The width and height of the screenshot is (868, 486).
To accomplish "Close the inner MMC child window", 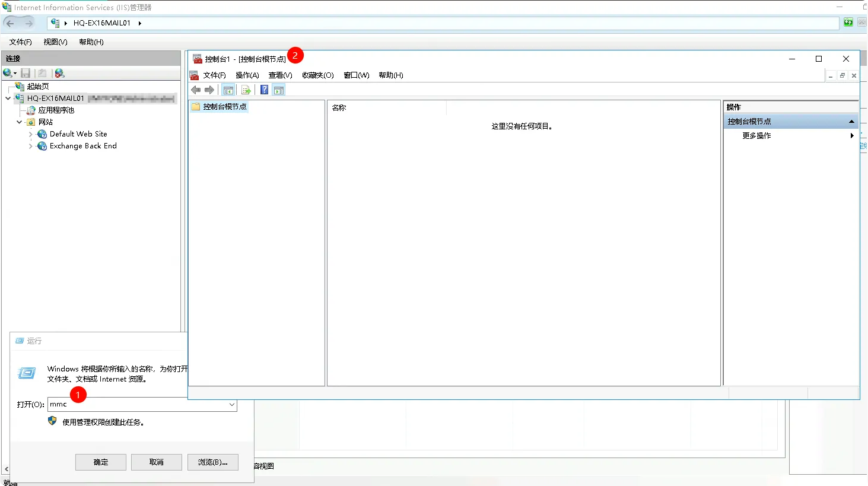I will pyautogui.click(x=854, y=76).
